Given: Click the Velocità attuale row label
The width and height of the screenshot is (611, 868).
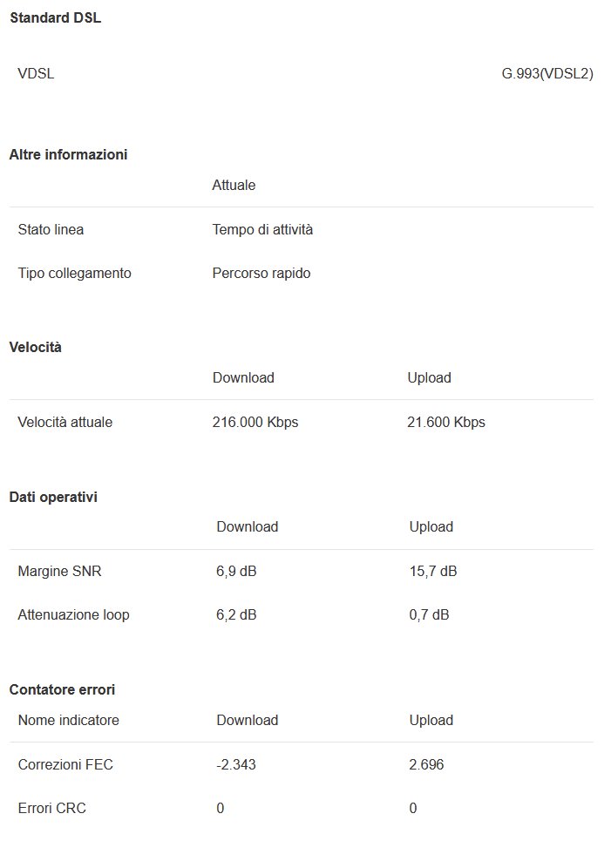Looking at the screenshot, I should [64, 422].
